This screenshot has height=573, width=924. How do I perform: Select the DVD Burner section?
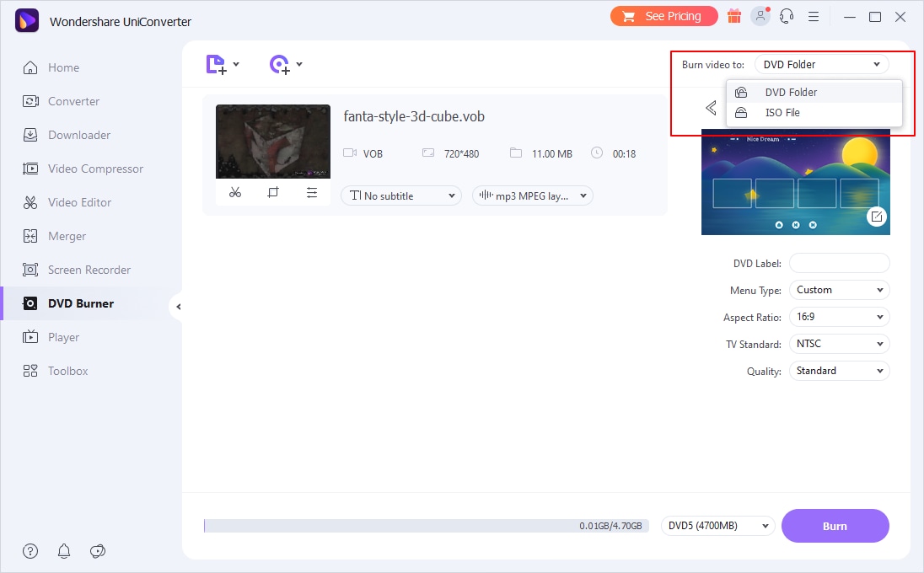pos(81,304)
